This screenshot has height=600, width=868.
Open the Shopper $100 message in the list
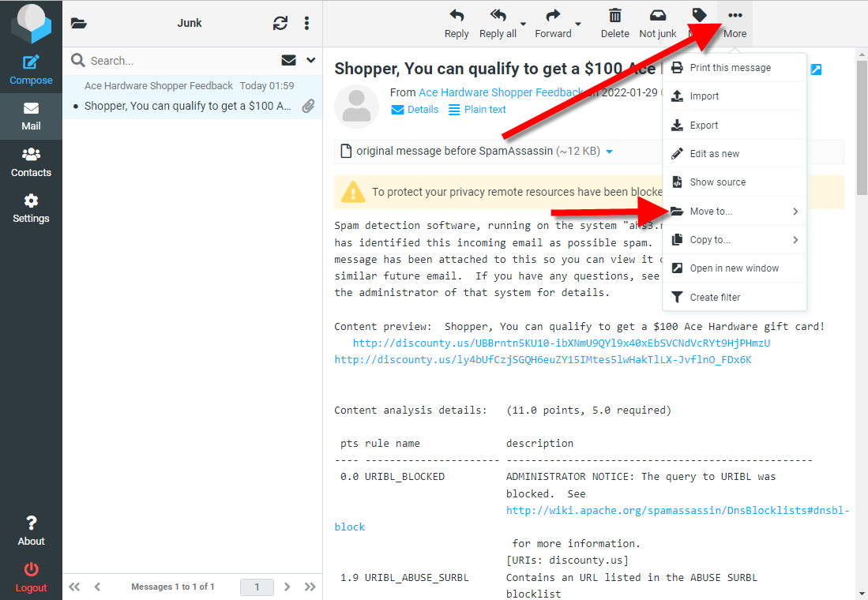point(193,96)
